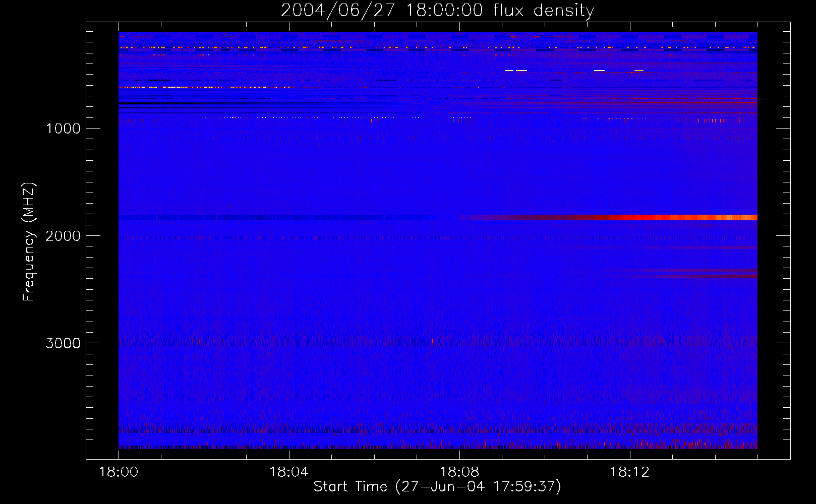This screenshot has height=504, width=816.
Task: Click the plot title '2004/06/27 18:00:00 flux density'
Action: coord(437,11)
